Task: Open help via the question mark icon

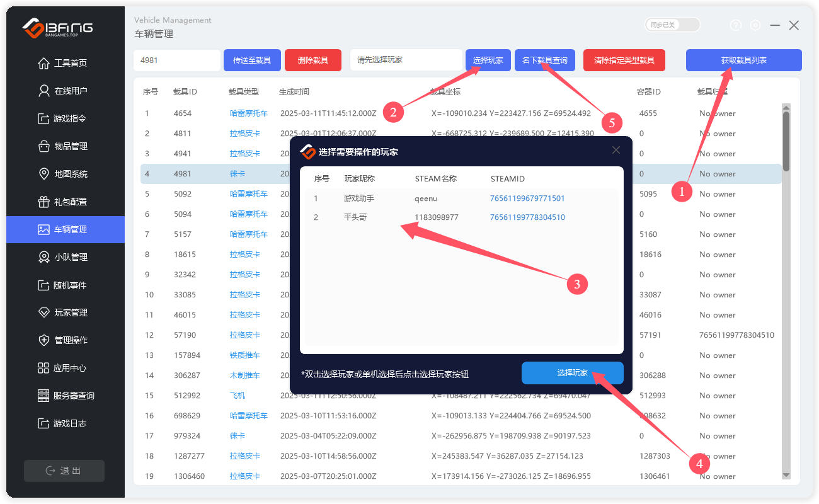Action: click(x=736, y=25)
